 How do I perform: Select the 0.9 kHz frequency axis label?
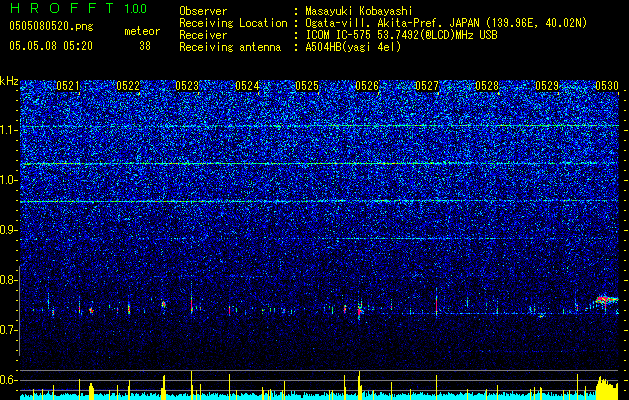pyautogui.click(x=9, y=230)
